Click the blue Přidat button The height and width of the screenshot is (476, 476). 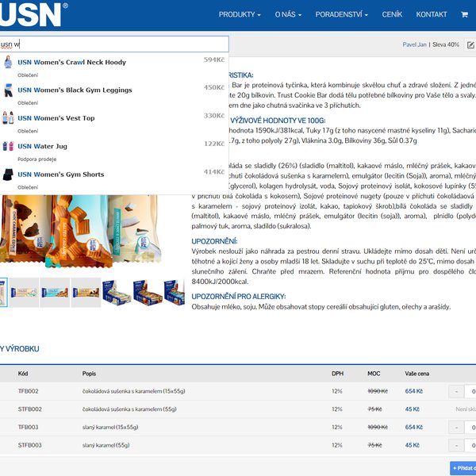click(x=464, y=468)
